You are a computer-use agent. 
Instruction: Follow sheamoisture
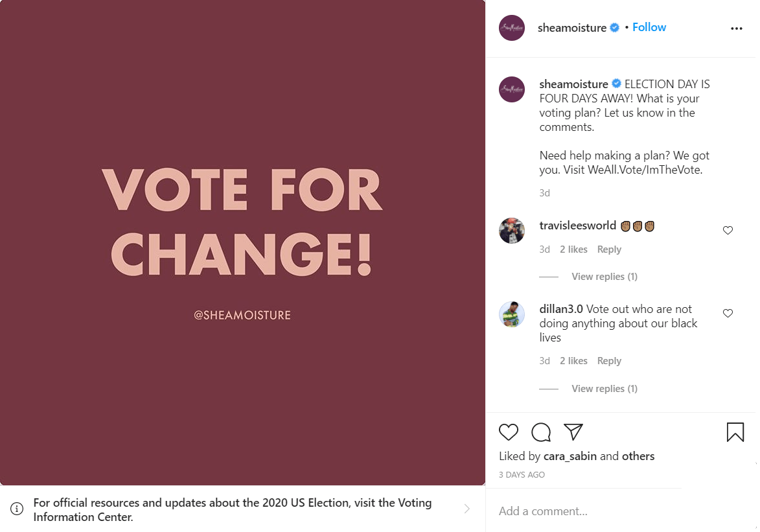649,27
